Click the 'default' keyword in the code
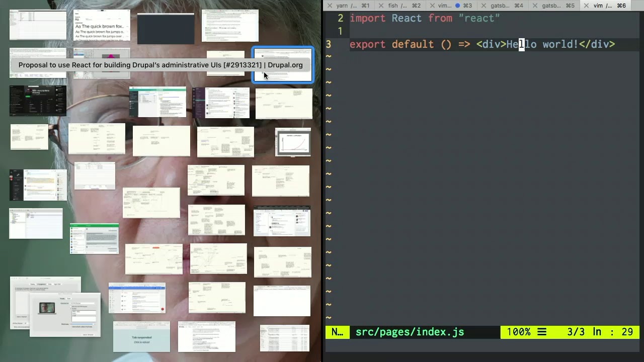 click(x=413, y=44)
